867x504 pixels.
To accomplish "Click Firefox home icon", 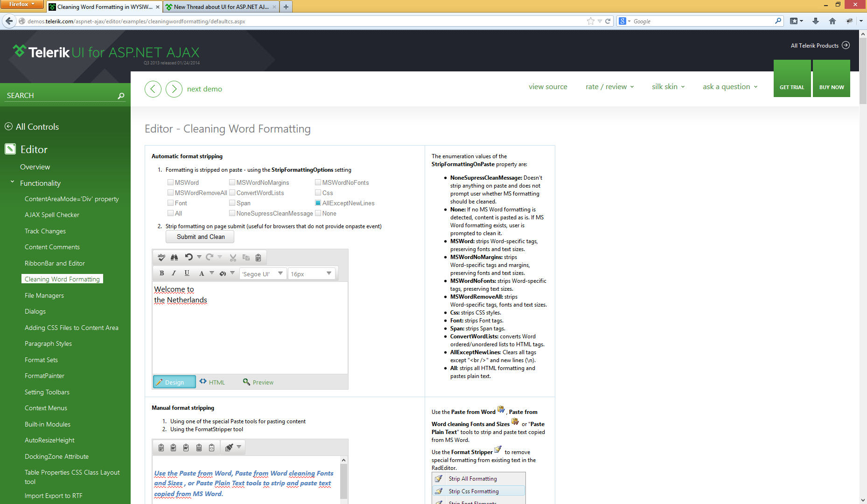I will click(832, 21).
